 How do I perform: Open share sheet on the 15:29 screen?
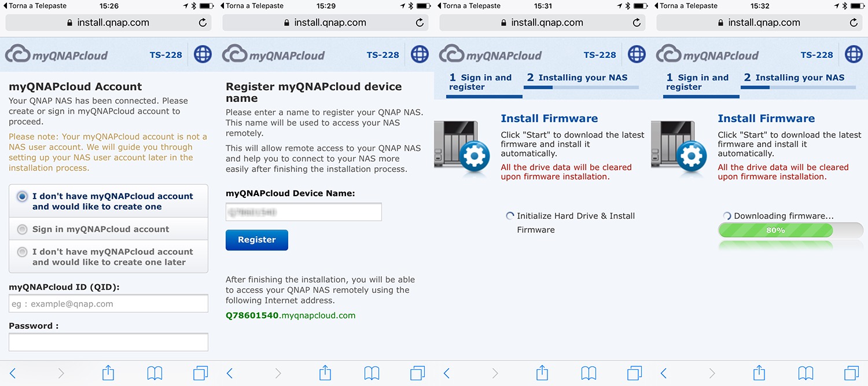[x=325, y=372]
